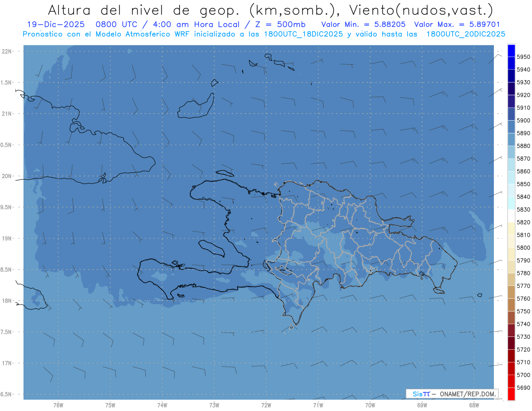Click 'Valor Max. = 5.89701'
This screenshot has height=411, width=532.
(x=457, y=24)
